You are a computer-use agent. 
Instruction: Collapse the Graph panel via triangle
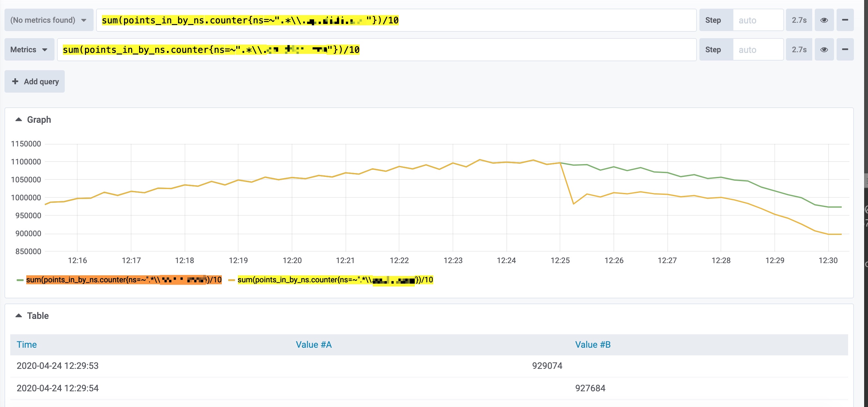[x=19, y=119]
